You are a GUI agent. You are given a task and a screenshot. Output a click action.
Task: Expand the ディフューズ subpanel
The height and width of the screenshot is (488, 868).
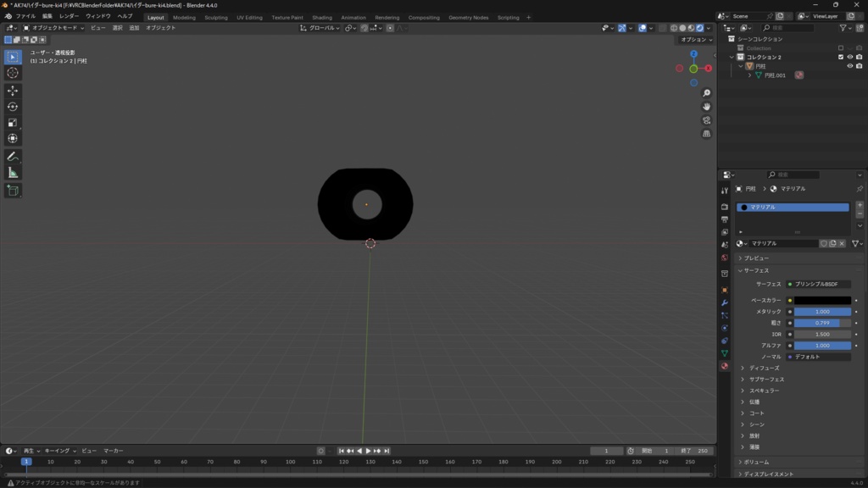click(x=764, y=368)
